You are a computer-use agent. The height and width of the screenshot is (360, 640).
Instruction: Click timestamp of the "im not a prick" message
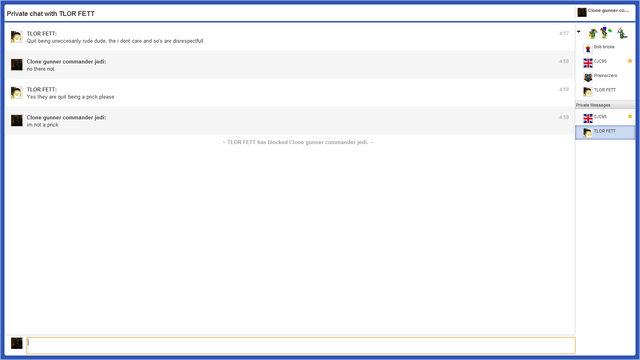point(564,117)
